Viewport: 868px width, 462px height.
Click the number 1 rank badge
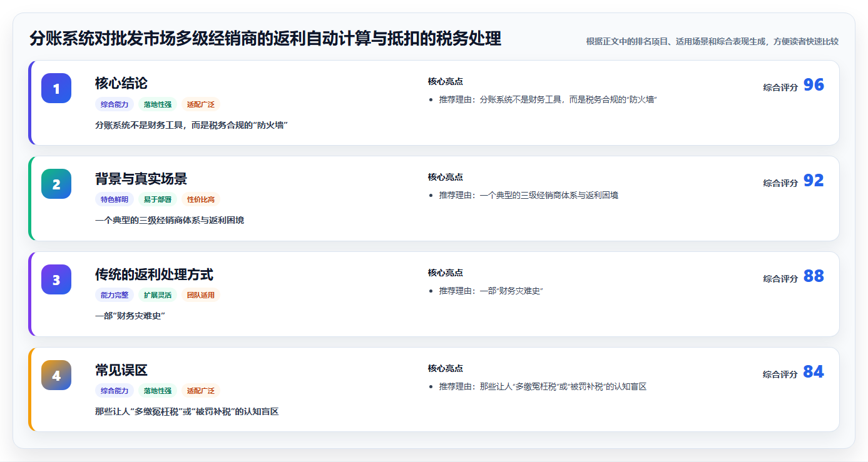point(56,88)
